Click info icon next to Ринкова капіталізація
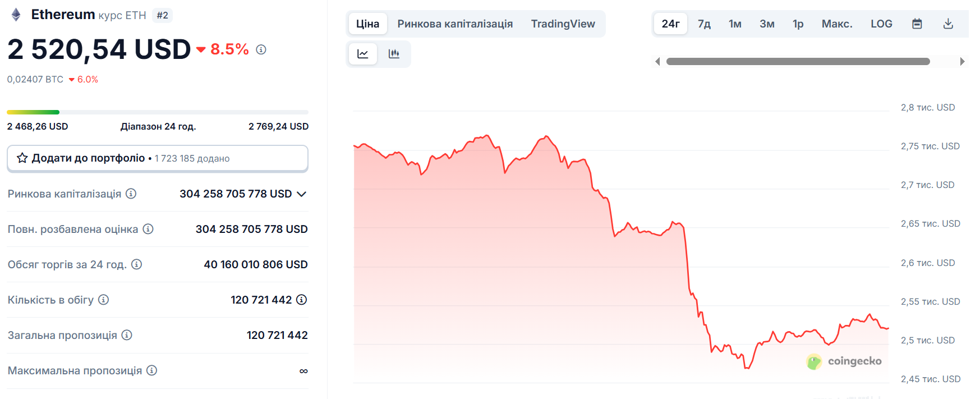Viewport: 980px width, 399px height. (x=131, y=194)
